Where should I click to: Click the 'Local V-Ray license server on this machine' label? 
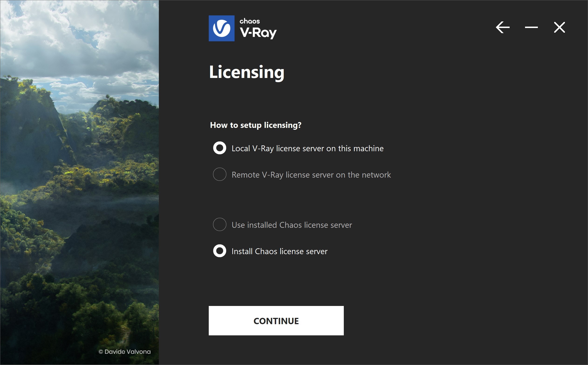tap(307, 148)
